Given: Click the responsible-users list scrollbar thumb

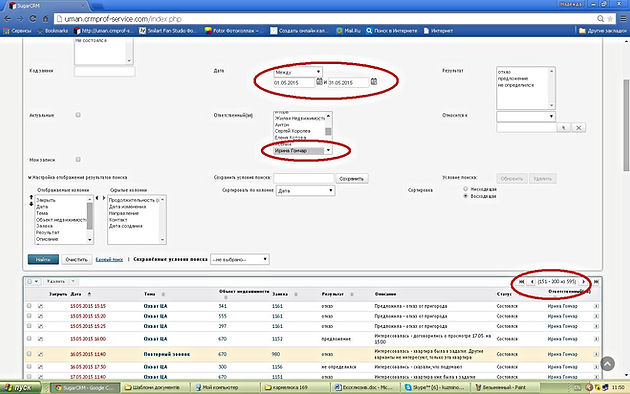Looking at the screenshot, I should pyautogui.click(x=328, y=131).
